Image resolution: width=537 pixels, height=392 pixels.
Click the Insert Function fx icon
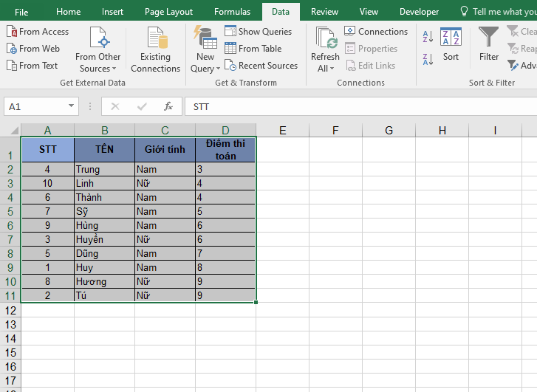168,106
